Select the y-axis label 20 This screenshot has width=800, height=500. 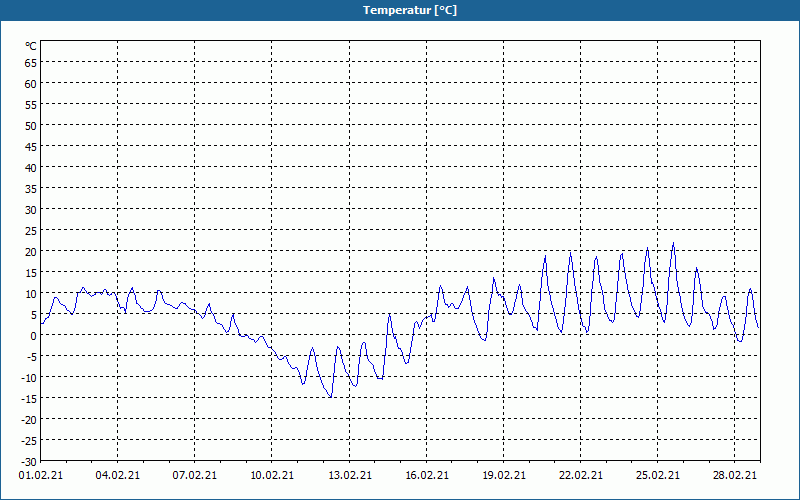31,252
